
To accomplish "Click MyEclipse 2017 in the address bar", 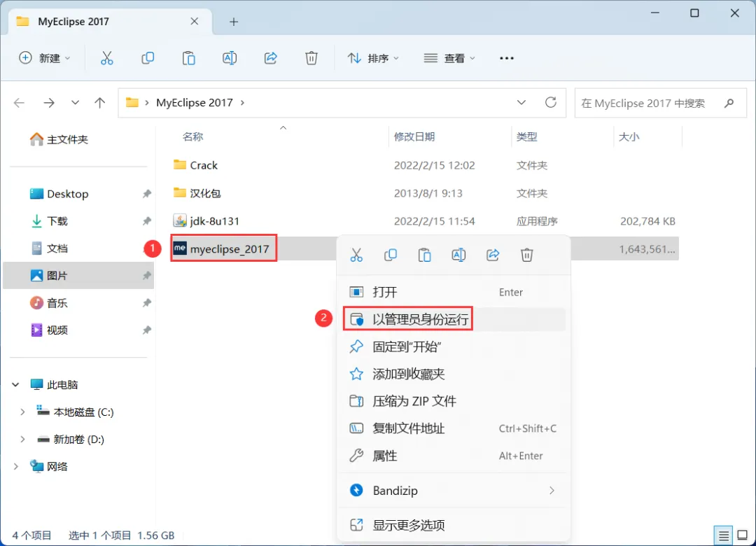I will coord(195,103).
